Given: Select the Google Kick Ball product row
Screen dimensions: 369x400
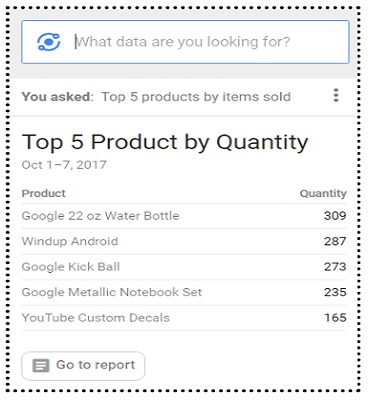Looking at the screenshot, I should [184, 267].
